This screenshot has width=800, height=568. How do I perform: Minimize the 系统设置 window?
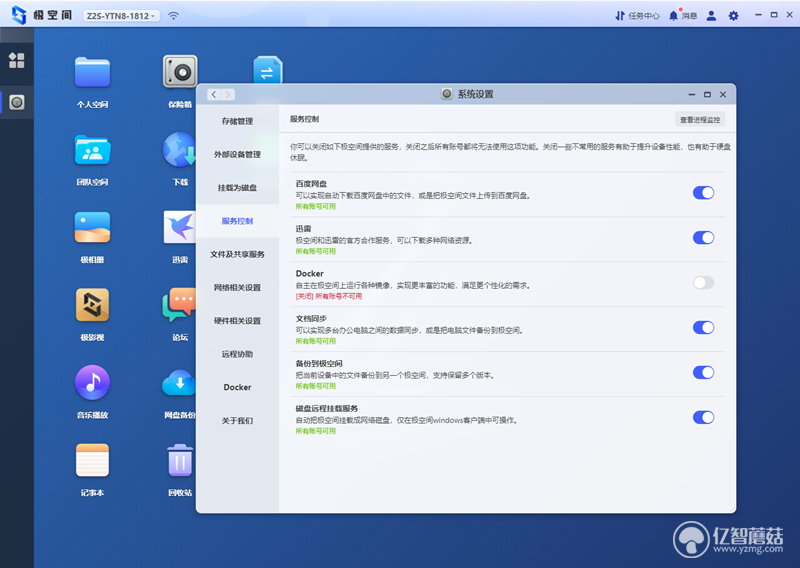(x=691, y=94)
